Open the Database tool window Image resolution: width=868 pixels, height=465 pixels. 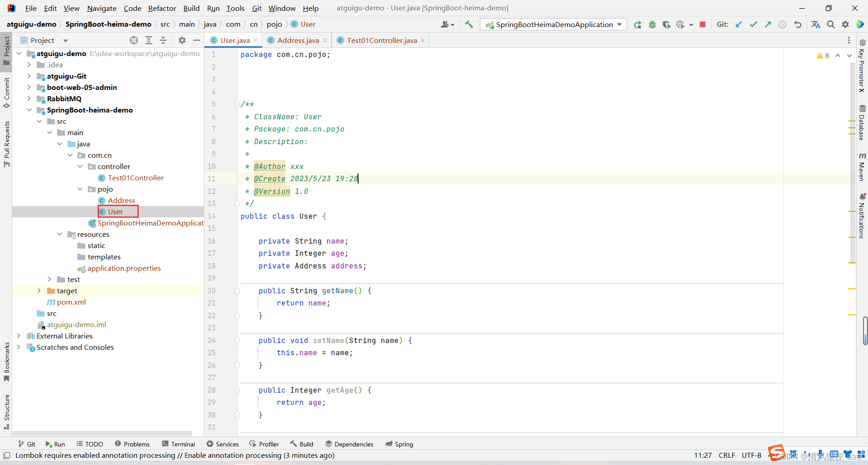862,123
